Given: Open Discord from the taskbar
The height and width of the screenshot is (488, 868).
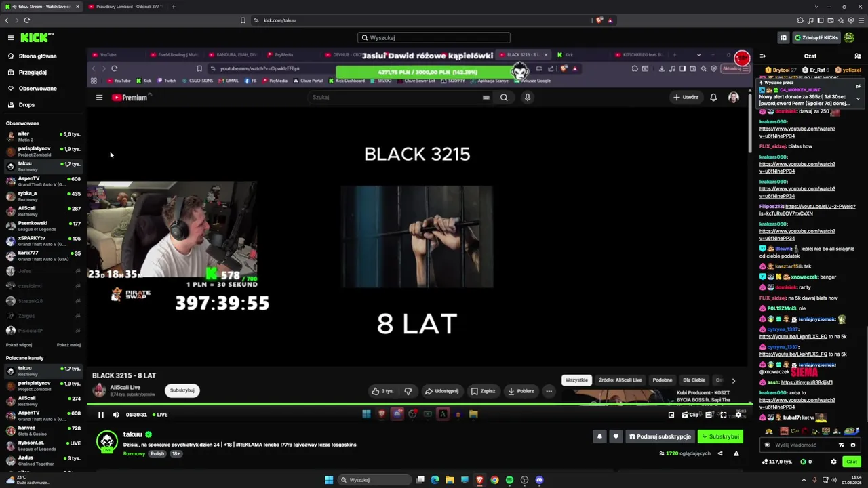Looking at the screenshot, I should pos(539,480).
